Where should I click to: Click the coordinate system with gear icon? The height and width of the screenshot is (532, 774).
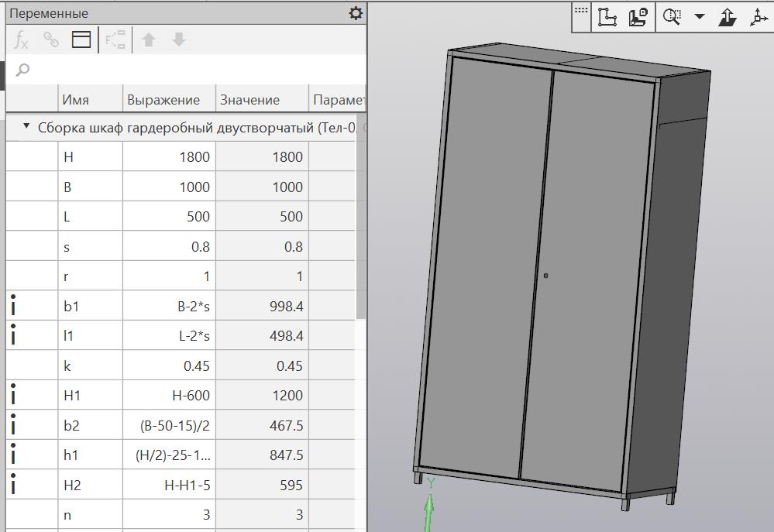(638, 17)
